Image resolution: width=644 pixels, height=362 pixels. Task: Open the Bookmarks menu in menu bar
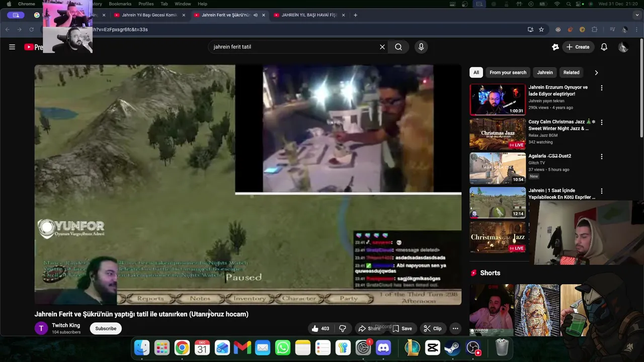pos(120,4)
